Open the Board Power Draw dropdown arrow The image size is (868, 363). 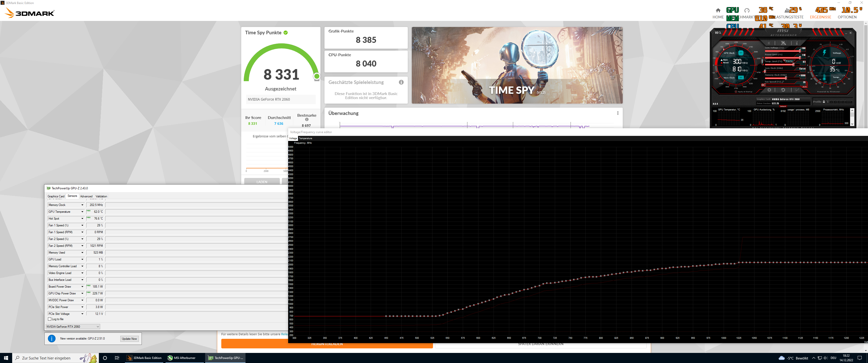pyautogui.click(x=82, y=287)
